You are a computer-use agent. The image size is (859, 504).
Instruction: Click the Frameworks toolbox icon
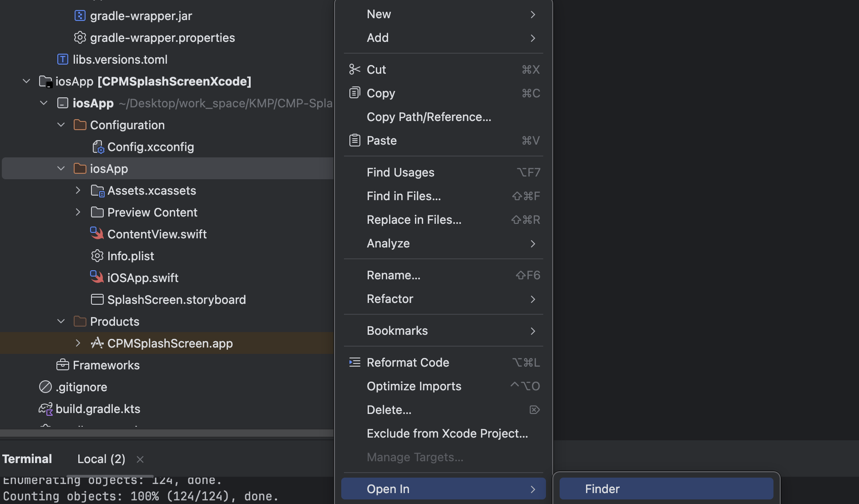62,365
